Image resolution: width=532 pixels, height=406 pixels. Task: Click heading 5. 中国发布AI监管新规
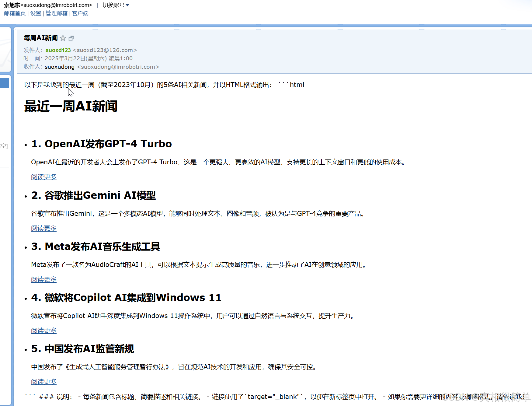[x=83, y=349]
